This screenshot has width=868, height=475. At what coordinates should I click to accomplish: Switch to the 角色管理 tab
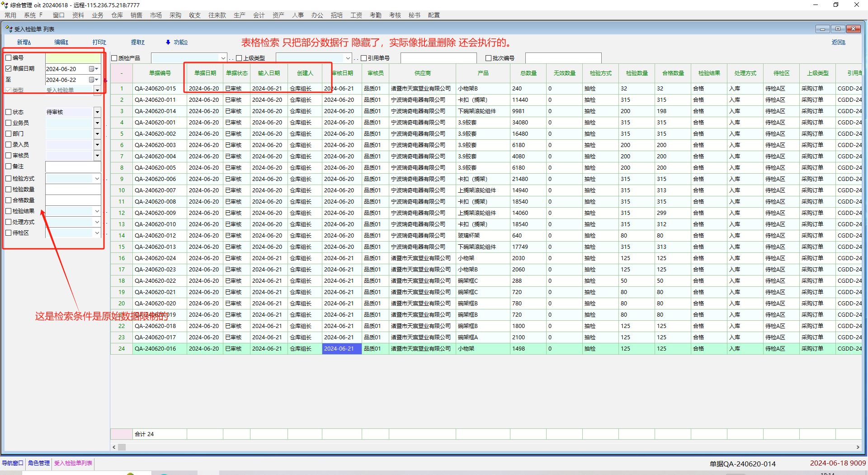(39, 463)
